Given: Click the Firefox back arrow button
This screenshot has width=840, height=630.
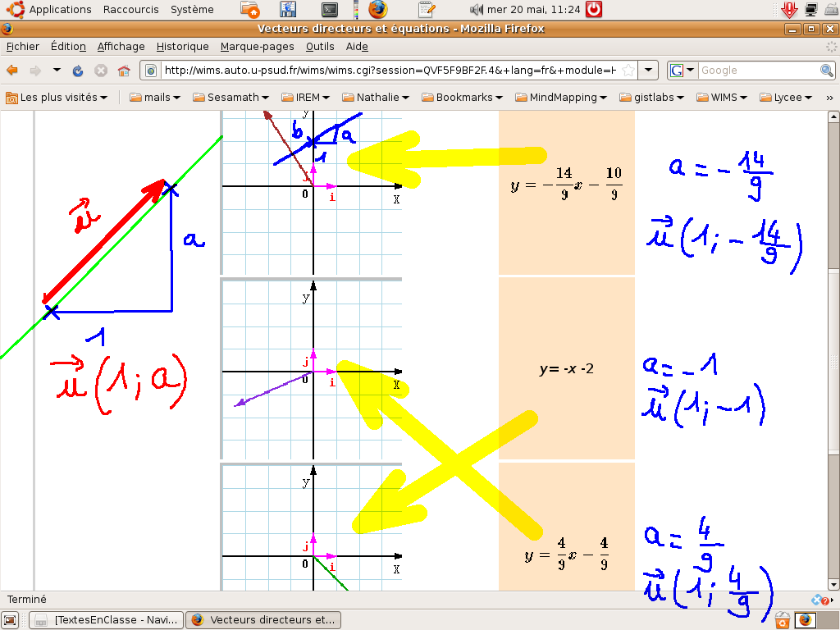Looking at the screenshot, I should coord(12,71).
